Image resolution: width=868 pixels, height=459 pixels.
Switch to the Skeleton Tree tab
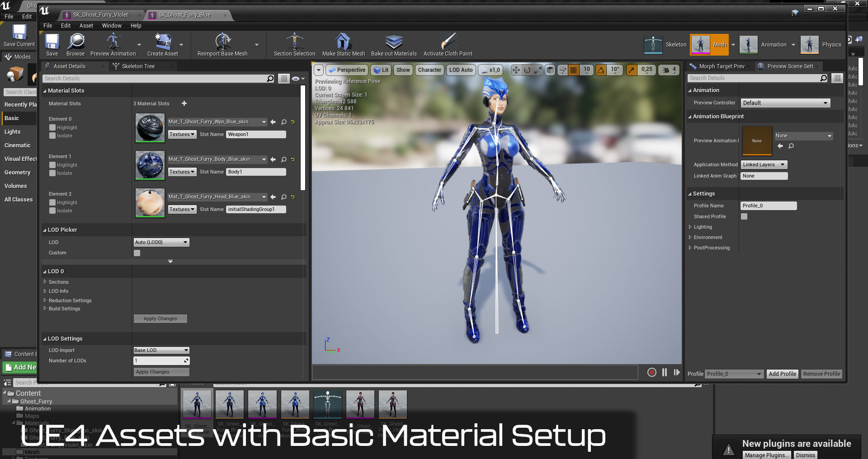click(x=138, y=66)
